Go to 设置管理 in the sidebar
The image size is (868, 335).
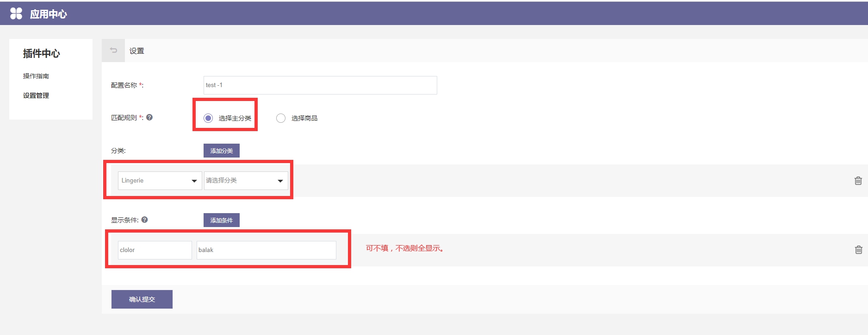36,95
